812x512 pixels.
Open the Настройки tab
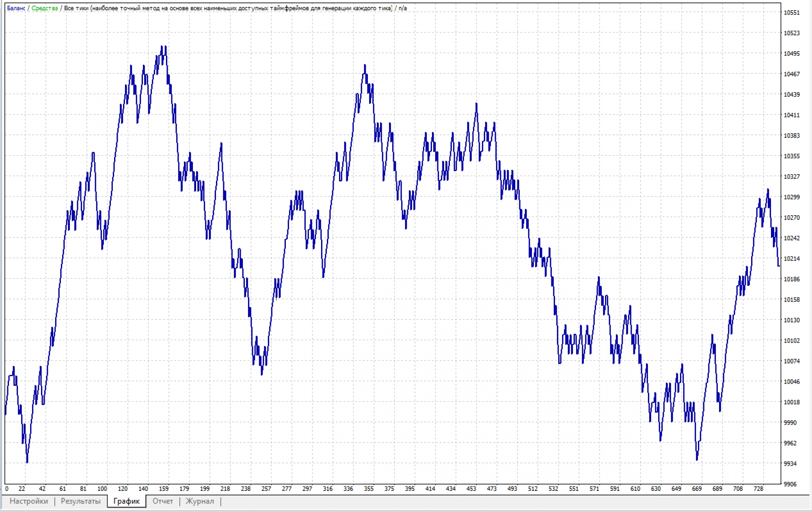28,501
